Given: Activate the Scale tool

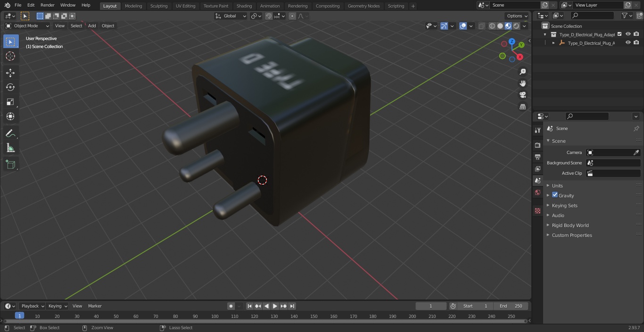Looking at the screenshot, I should click(x=10, y=102).
